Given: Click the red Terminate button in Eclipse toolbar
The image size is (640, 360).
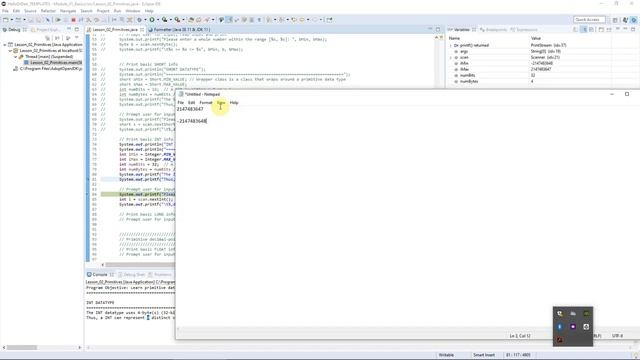Looking at the screenshot, I should click(73, 20).
